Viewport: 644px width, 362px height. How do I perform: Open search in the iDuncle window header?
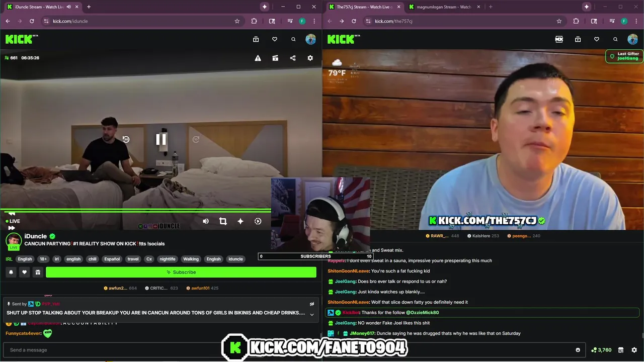click(x=293, y=39)
